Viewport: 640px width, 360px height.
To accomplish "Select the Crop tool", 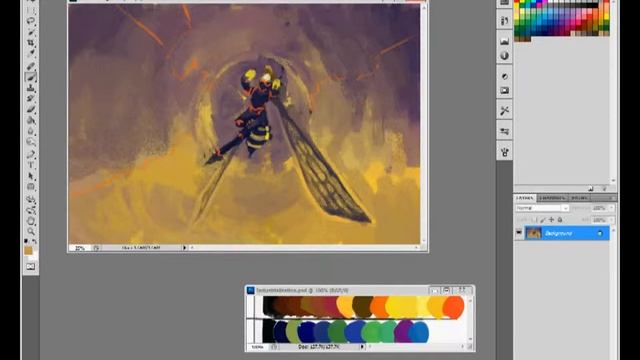I will pyautogui.click(x=31, y=42).
